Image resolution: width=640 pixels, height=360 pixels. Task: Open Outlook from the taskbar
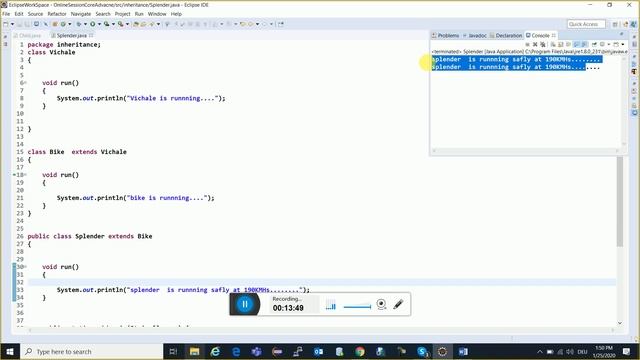tap(318, 351)
